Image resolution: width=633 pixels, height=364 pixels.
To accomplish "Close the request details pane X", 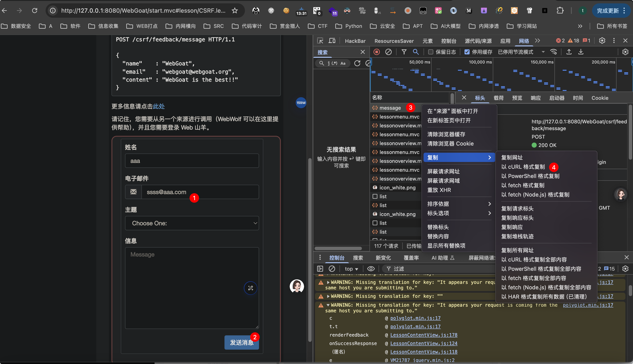I will point(464,97).
